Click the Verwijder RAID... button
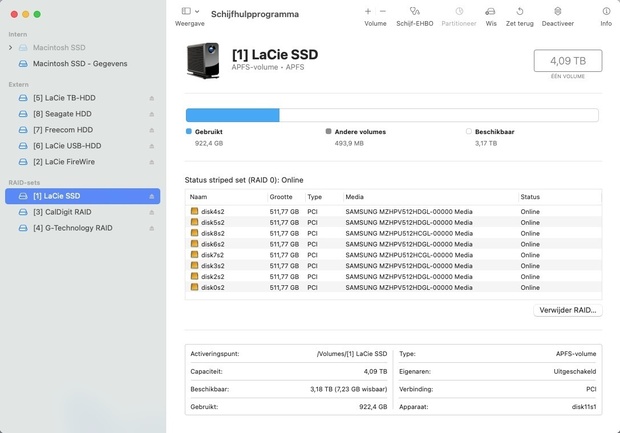 [567, 310]
